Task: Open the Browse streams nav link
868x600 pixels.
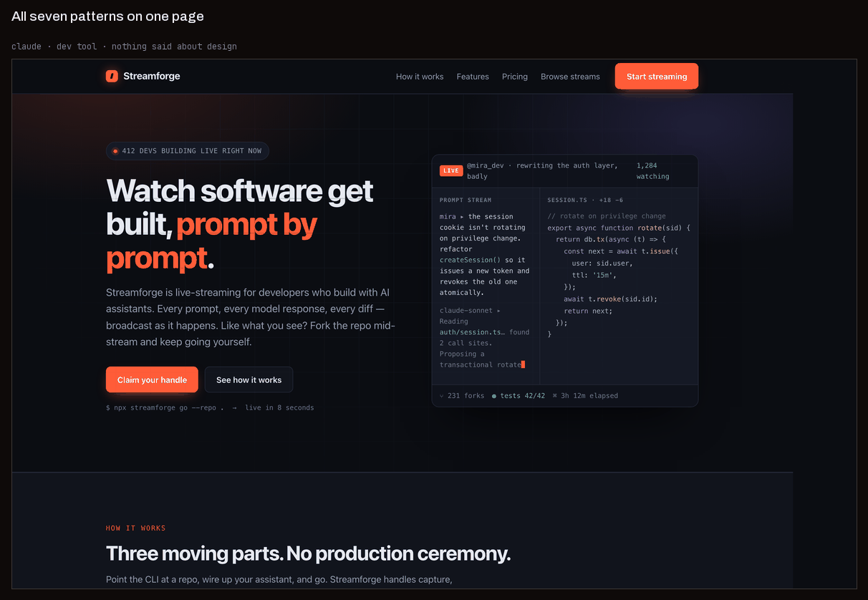Action: coord(570,77)
